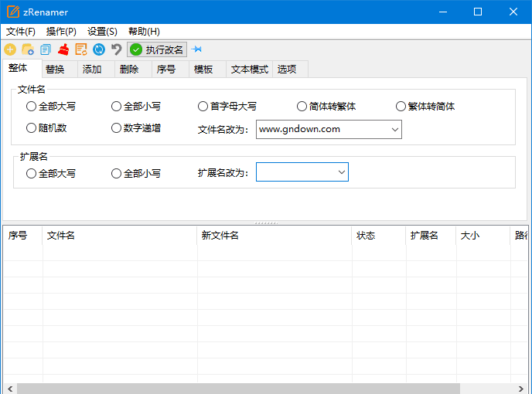The image size is (532, 394).
Task: Select 文件名 全部小写 radio button
Action: [136, 107]
